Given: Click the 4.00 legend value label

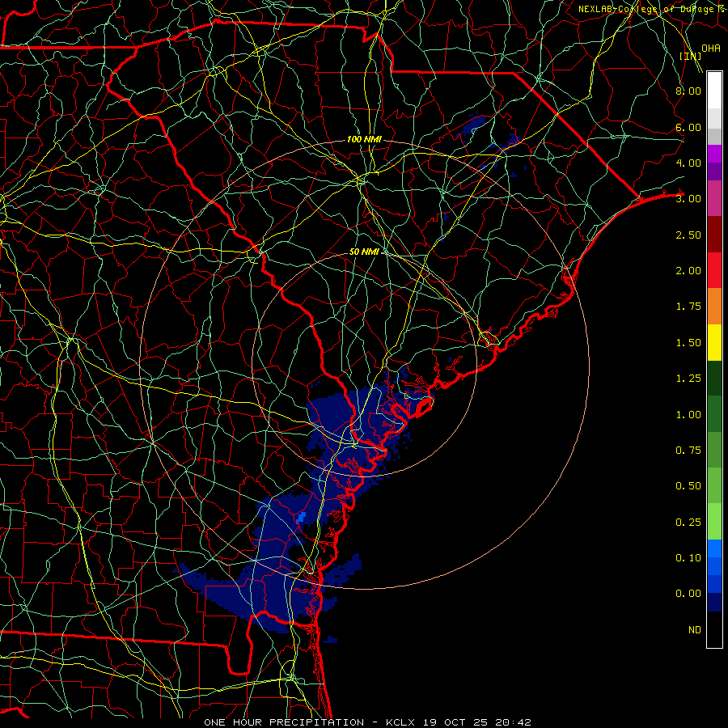Looking at the screenshot, I should (688, 163).
